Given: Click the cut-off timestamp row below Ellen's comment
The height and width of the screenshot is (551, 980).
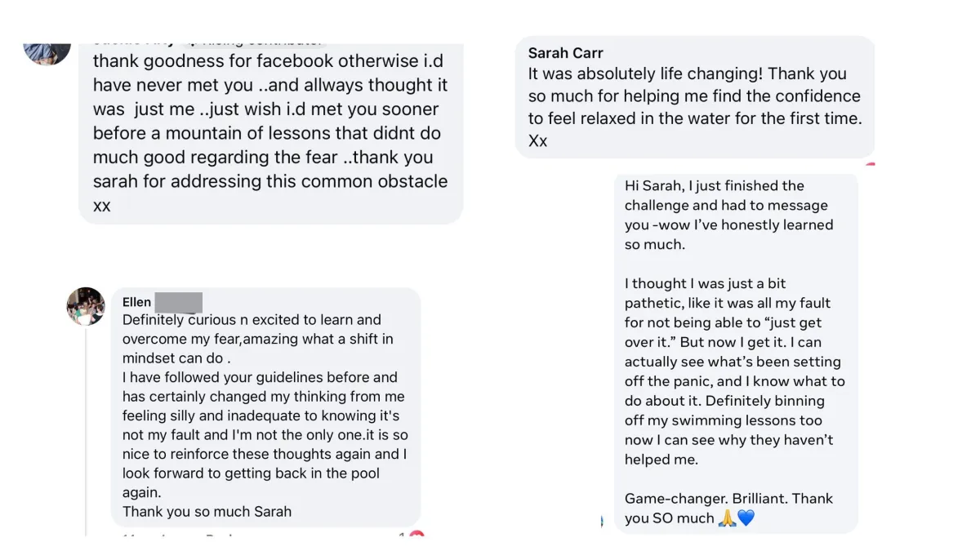Looking at the screenshot, I should (x=180, y=535).
